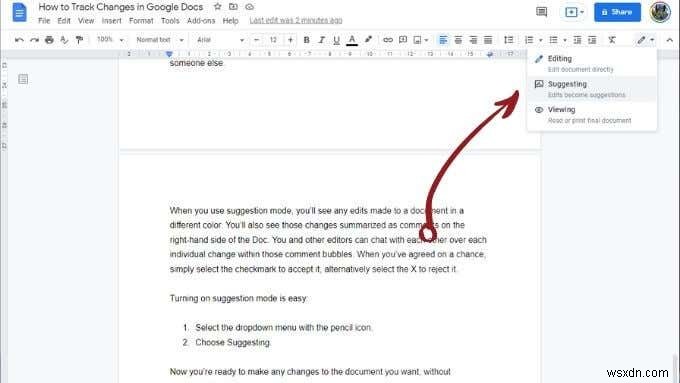Expand bulleted list options arrow
680x383 pixels.
565,40
